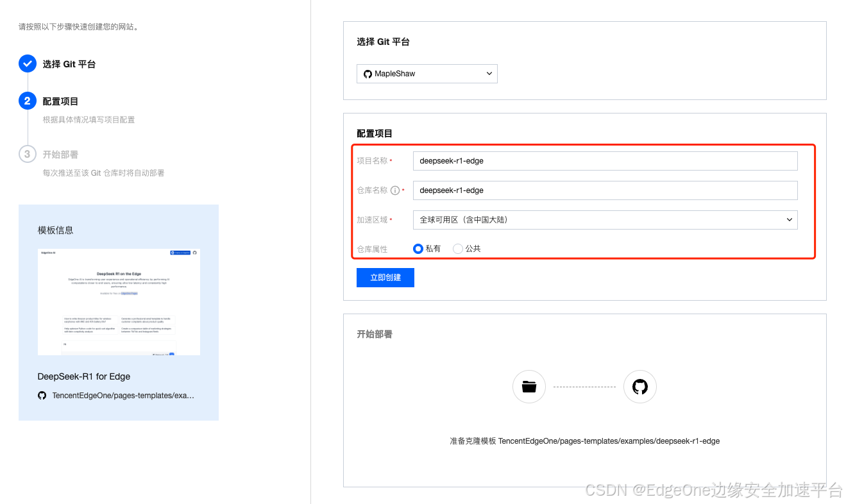Screen dimensions: 846x504
Task: Open the MapleShaw Git account dropdown
Action: (x=427, y=74)
